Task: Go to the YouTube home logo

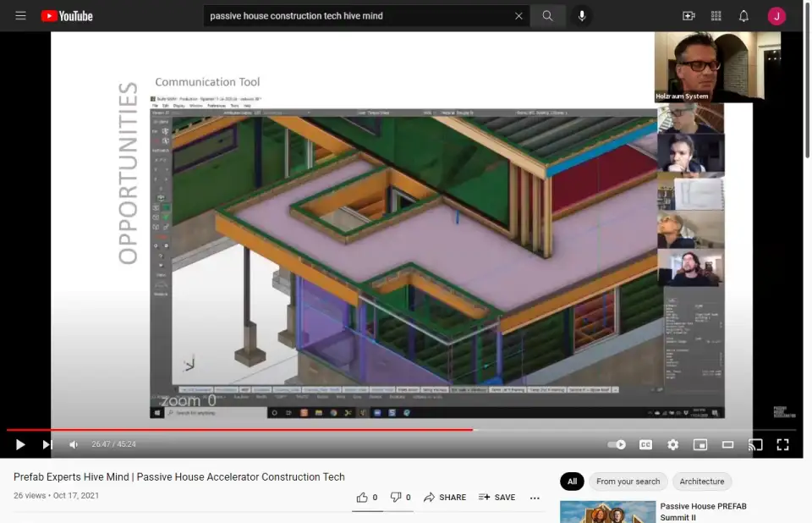Action: click(x=66, y=16)
